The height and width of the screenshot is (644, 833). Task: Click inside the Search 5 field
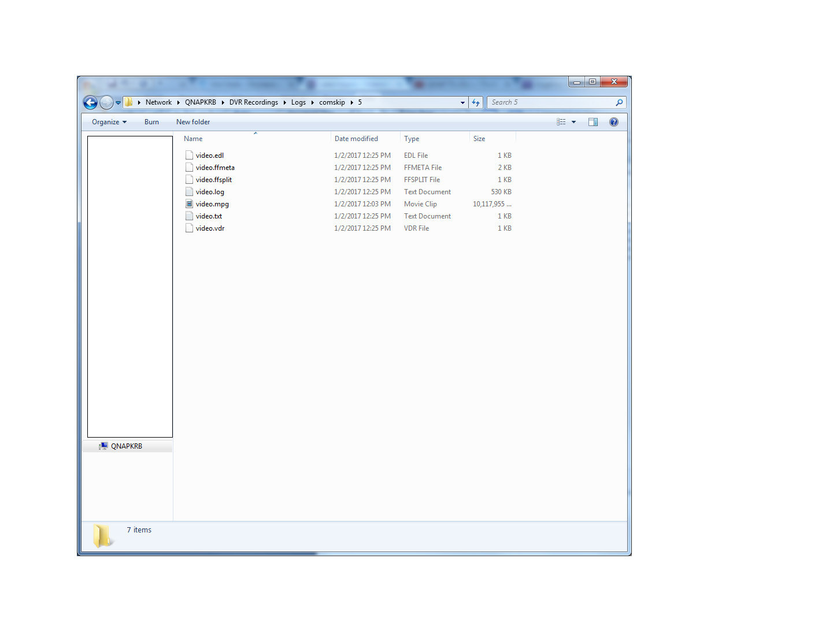click(x=549, y=102)
